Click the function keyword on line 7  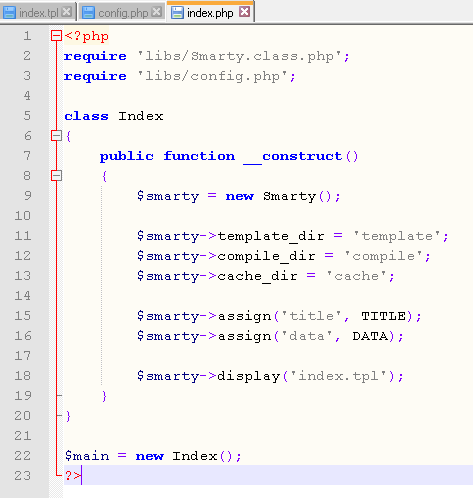click(x=199, y=156)
